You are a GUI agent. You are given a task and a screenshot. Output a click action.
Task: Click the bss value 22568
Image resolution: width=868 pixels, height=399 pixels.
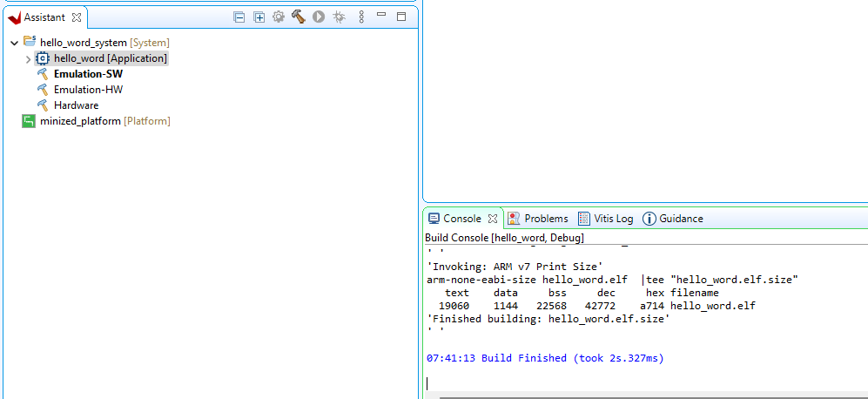(551, 306)
